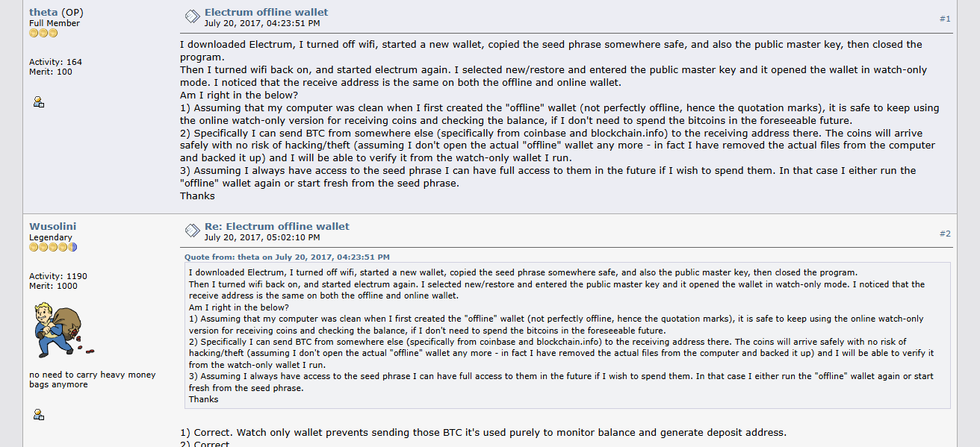Click Wusolini's 'Activity: 1190' text
Viewport: 980px width, 447px height.
[58, 276]
